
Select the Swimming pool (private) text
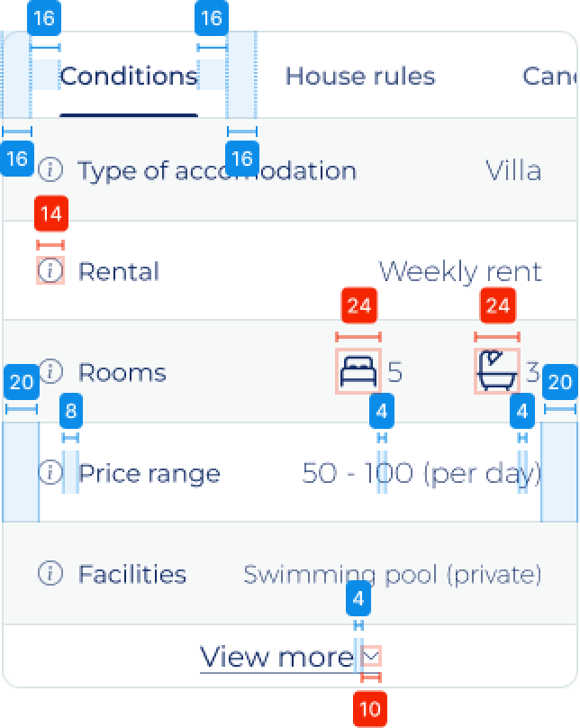point(393,574)
